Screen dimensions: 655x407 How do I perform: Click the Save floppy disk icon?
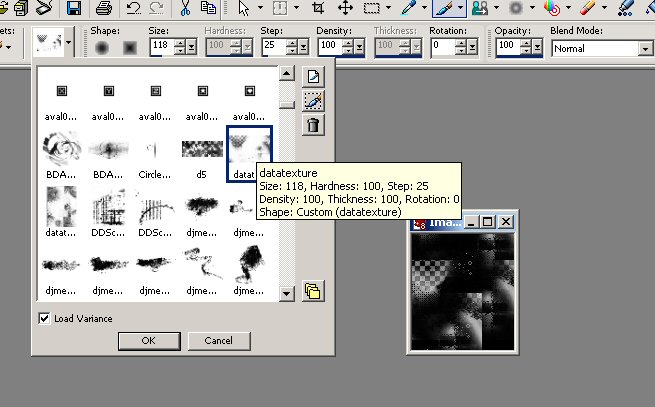pyautogui.click(x=74, y=9)
